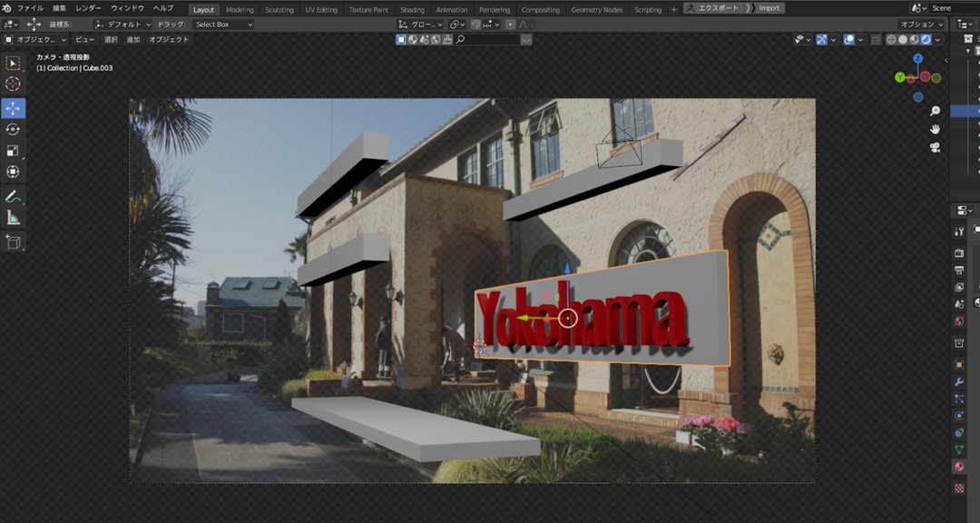The image size is (980, 523).
Task: Expand the オプション dropdown
Action: point(921,25)
